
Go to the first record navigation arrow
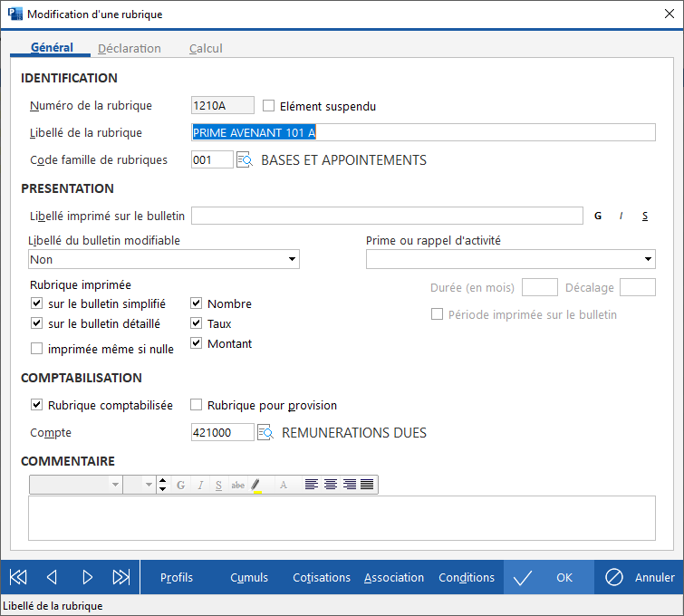18,577
